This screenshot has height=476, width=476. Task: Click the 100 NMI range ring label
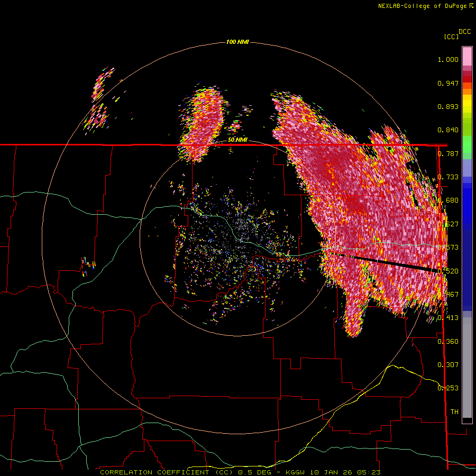click(x=237, y=42)
